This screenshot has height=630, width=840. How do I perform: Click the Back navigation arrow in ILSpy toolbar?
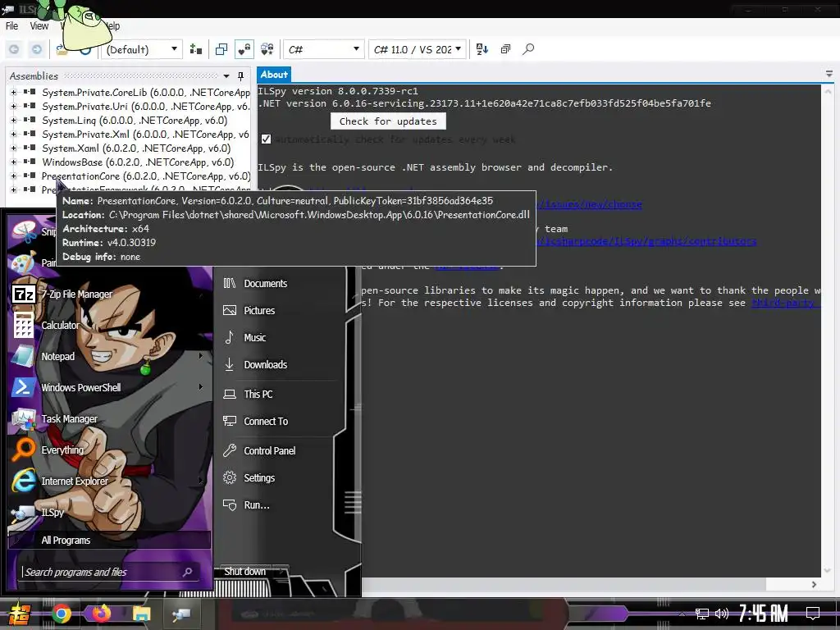click(14, 49)
